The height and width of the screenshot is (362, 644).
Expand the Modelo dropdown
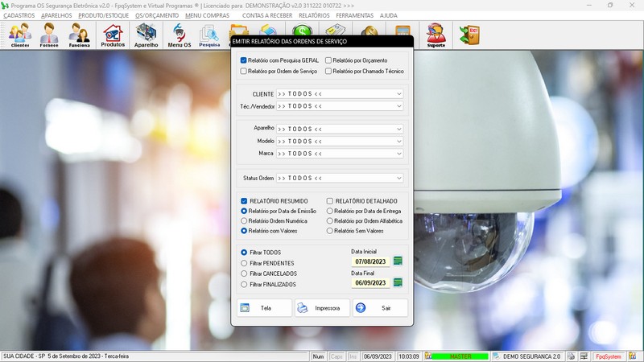398,142
